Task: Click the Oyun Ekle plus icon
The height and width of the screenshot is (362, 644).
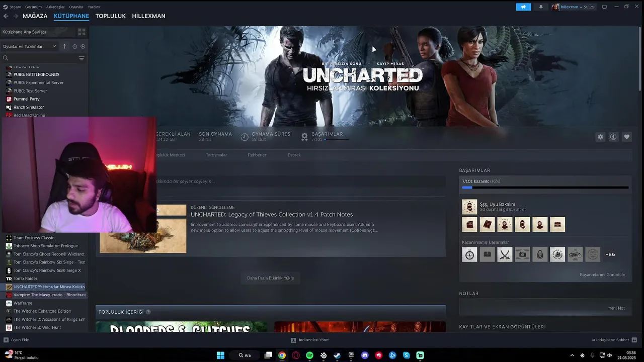Action: 6,340
